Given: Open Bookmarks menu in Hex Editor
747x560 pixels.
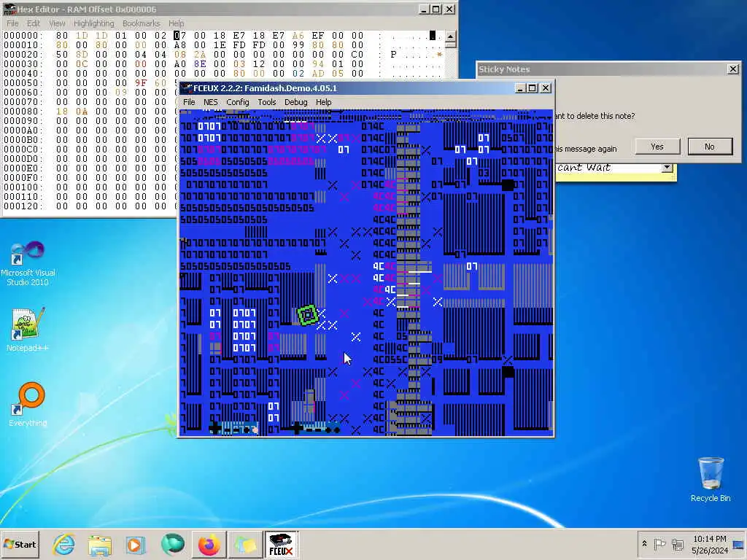Looking at the screenshot, I should coord(141,23).
